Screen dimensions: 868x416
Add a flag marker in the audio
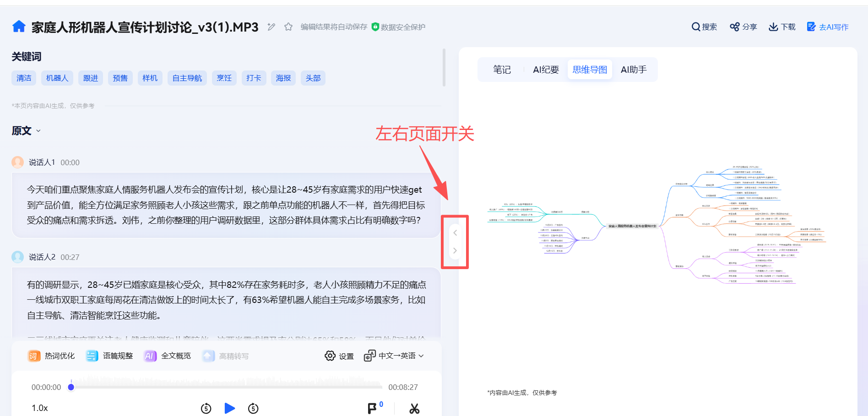pyautogui.click(x=372, y=408)
